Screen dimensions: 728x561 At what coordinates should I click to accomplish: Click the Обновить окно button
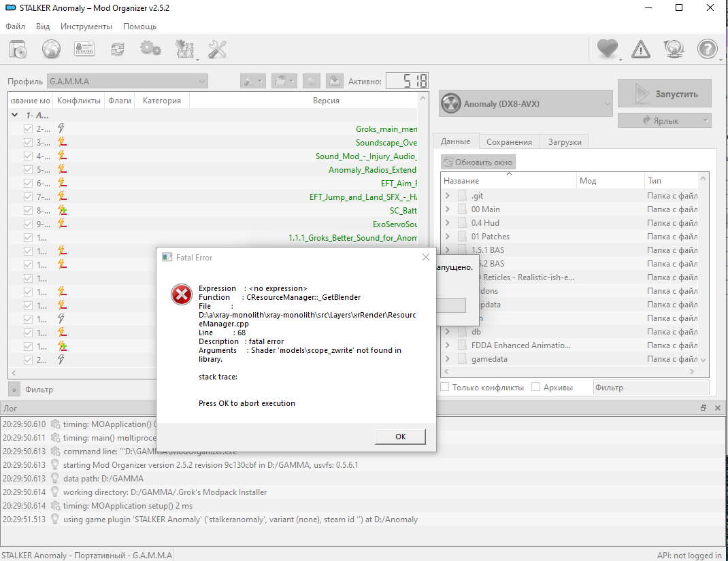tap(478, 162)
